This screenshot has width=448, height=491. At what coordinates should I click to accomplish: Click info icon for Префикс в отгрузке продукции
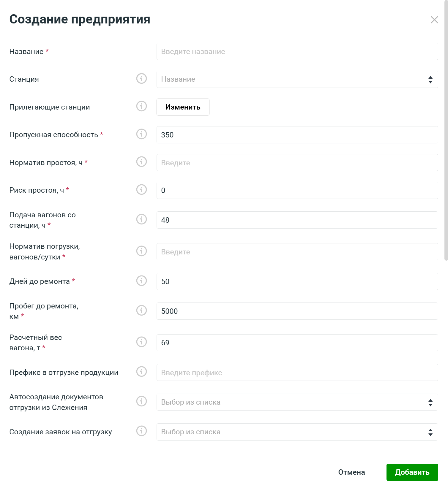[141, 372]
